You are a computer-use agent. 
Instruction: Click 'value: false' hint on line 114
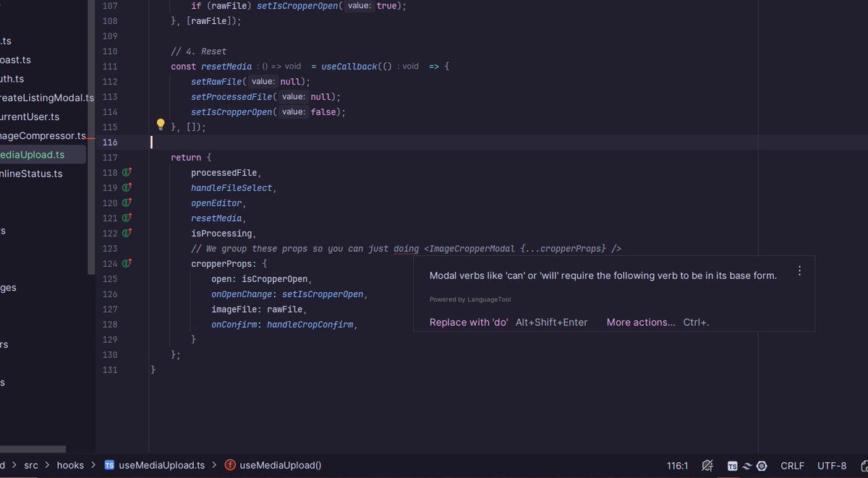point(308,112)
